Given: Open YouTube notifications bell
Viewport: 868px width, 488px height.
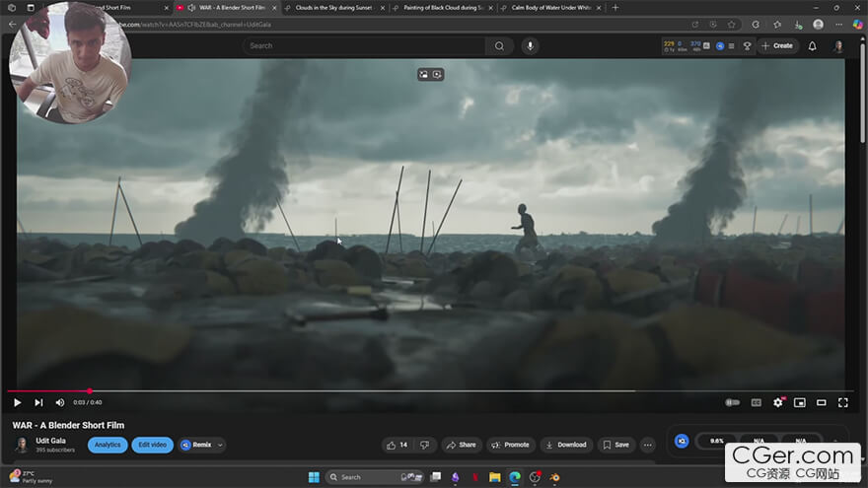Looking at the screenshot, I should [812, 46].
